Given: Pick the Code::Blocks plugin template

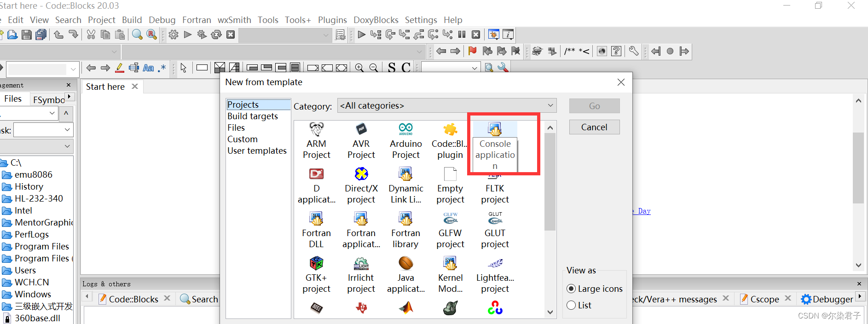Looking at the screenshot, I should 450,141.
